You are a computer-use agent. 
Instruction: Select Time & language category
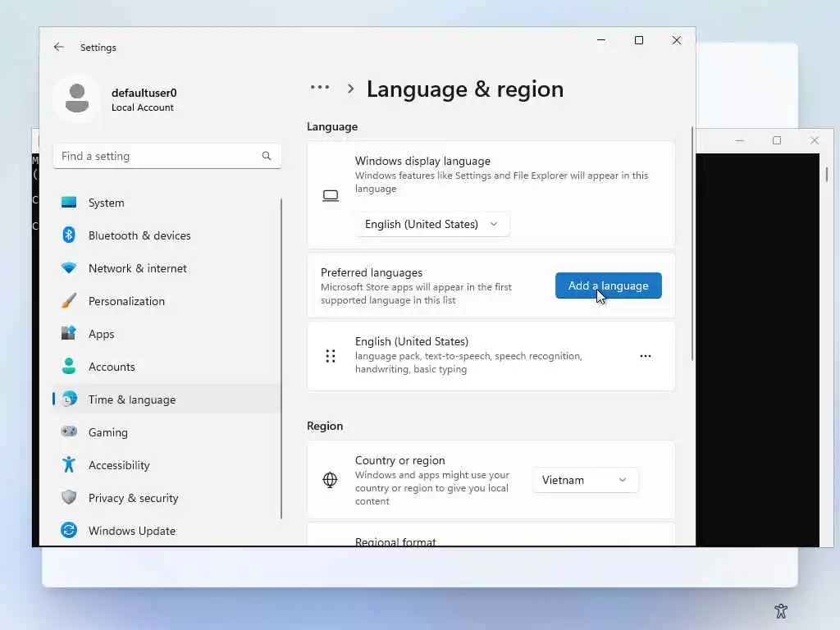[x=167, y=399]
